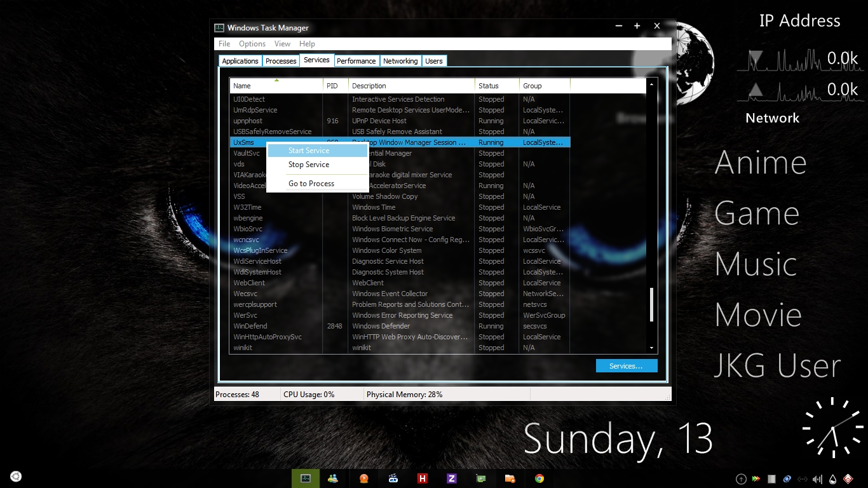Launch Windows Live Messenger from the taskbar
The height and width of the screenshot is (488, 868).
[x=333, y=478]
